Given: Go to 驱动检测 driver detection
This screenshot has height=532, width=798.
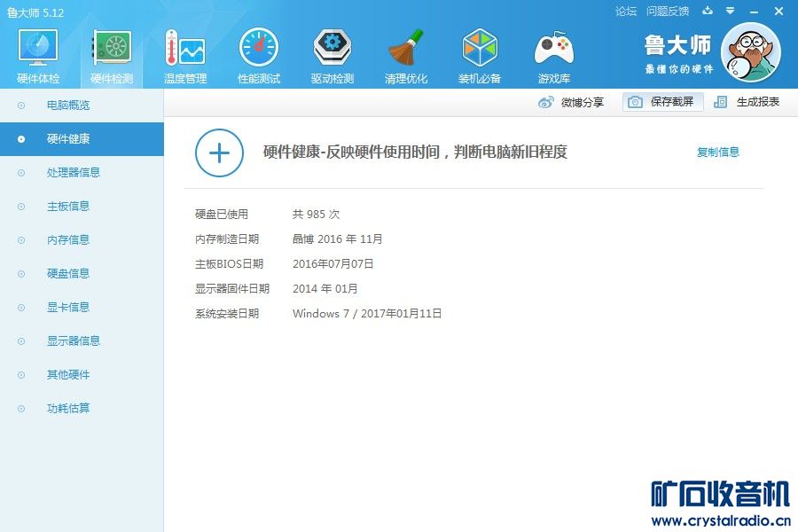Looking at the screenshot, I should pyautogui.click(x=332, y=56).
